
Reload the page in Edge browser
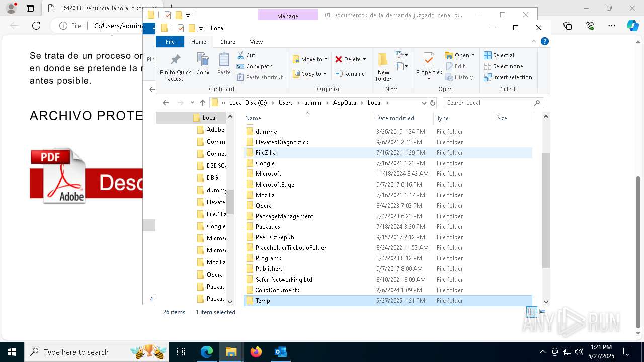(36, 26)
